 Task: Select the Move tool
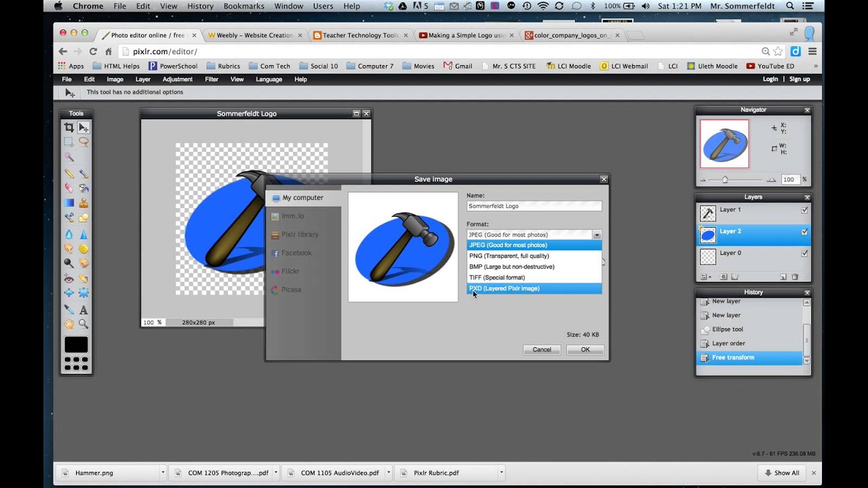point(83,127)
